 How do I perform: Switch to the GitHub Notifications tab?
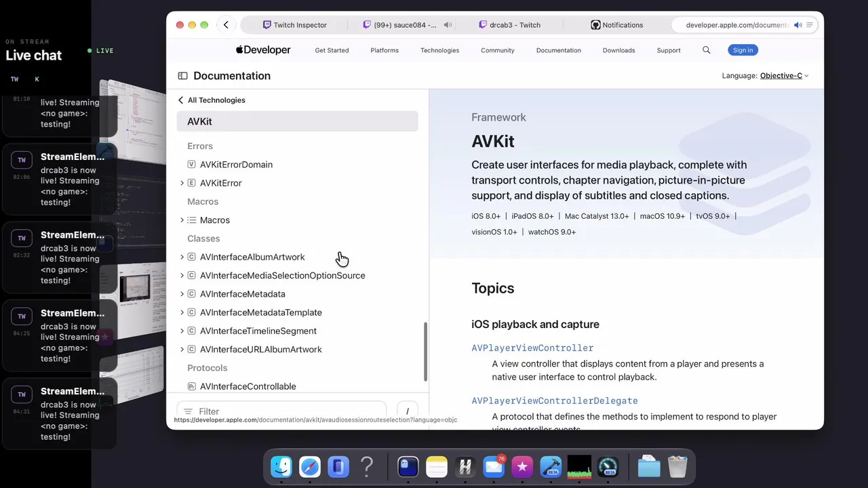click(x=616, y=25)
